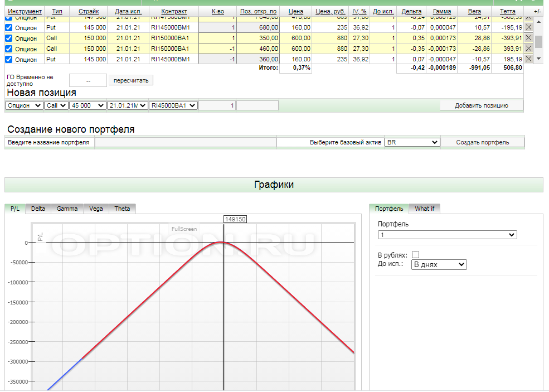Expand the 'Выберите базовый актив' BR dropdown
549x392 pixels.
click(x=412, y=142)
